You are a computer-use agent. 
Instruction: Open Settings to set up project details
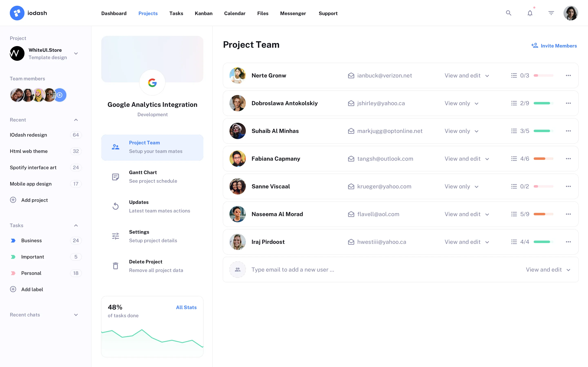116,236
